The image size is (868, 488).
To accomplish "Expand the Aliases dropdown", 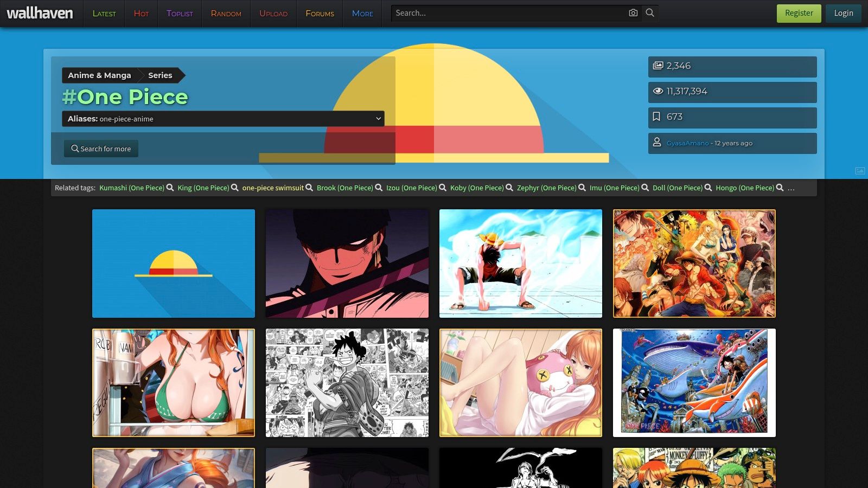I will [x=223, y=119].
